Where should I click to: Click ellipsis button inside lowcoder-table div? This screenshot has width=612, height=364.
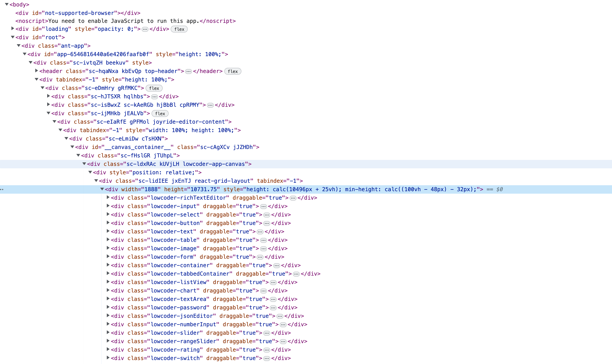pos(264,240)
